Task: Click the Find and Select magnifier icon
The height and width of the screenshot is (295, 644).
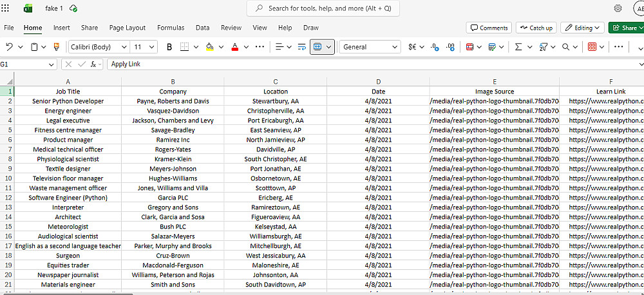Action: [x=565, y=47]
